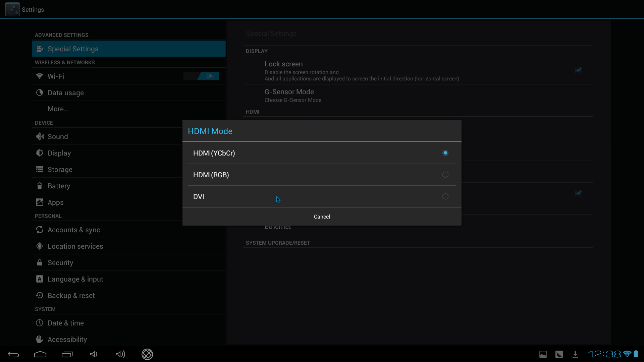Click the clock in status bar
644x362 pixels.
pyautogui.click(x=604, y=354)
